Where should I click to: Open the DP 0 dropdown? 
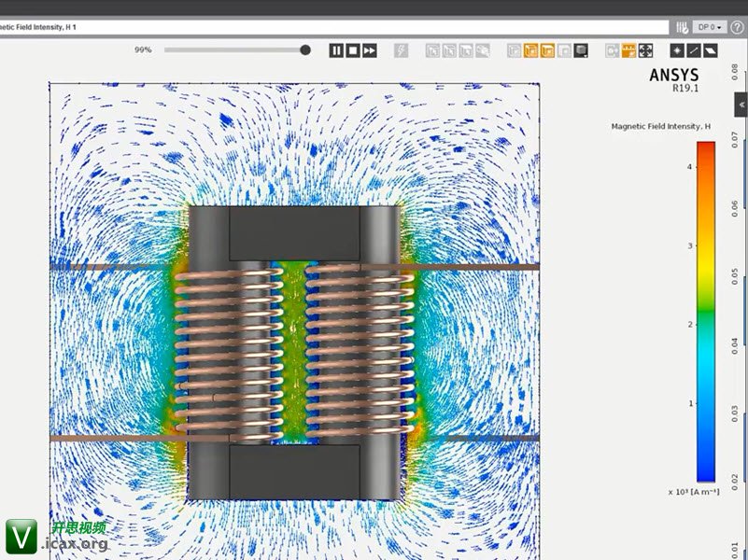[711, 27]
